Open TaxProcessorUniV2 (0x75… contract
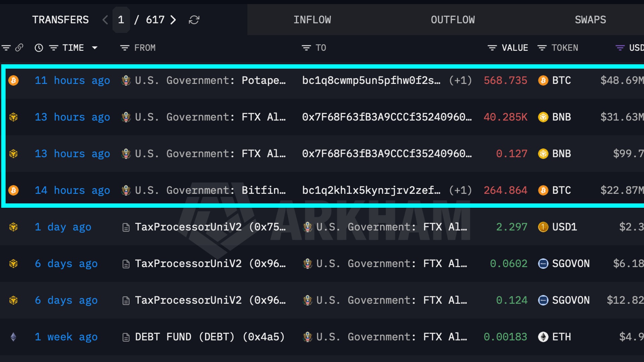The height and width of the screenshot is (362, 644). pos(210,227)
